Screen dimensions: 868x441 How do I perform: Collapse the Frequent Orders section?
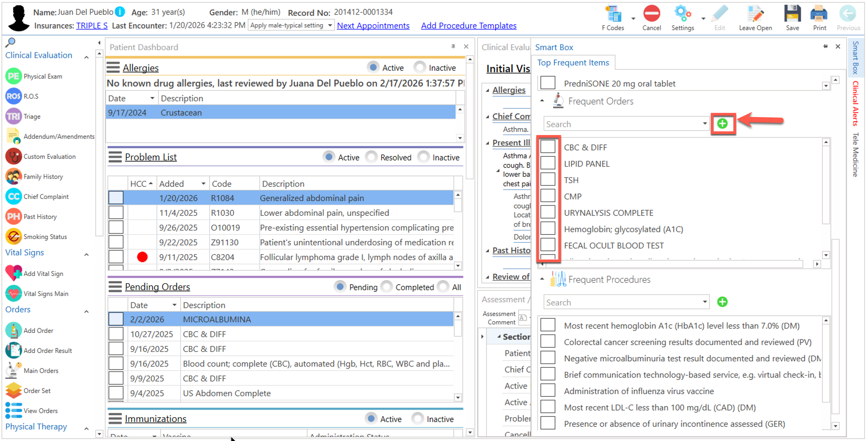point(542,101)
